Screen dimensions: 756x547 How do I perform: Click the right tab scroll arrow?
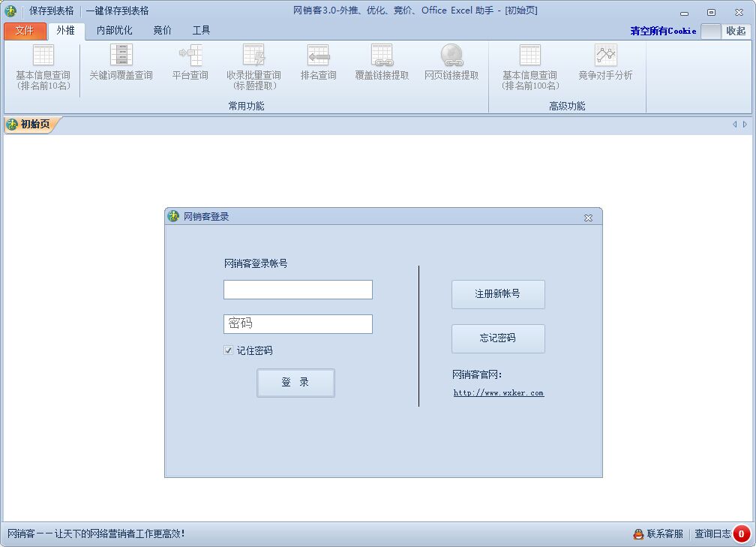tap(746, 125)
